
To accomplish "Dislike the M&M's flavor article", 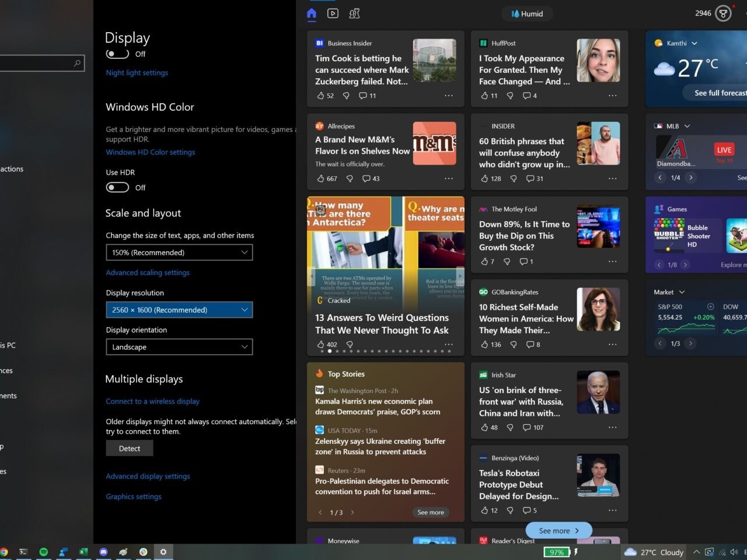I will pyautogui.click(x=350, y=178).
